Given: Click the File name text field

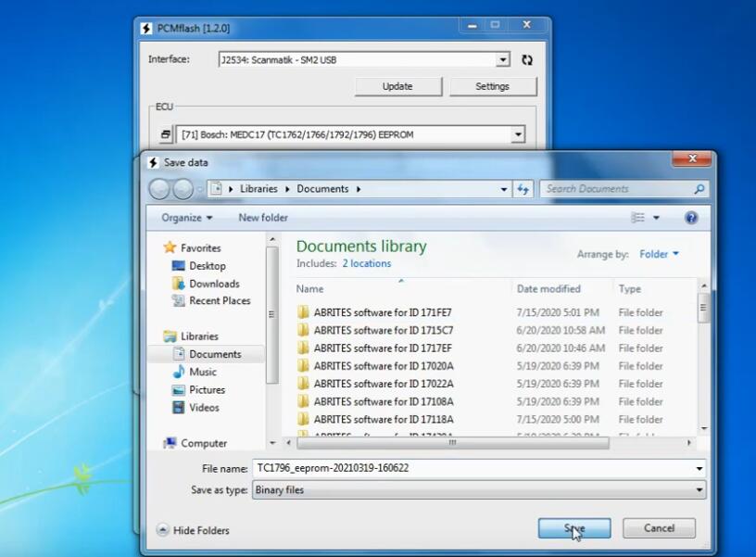Looking at the screenshot, I should (472, 468).
